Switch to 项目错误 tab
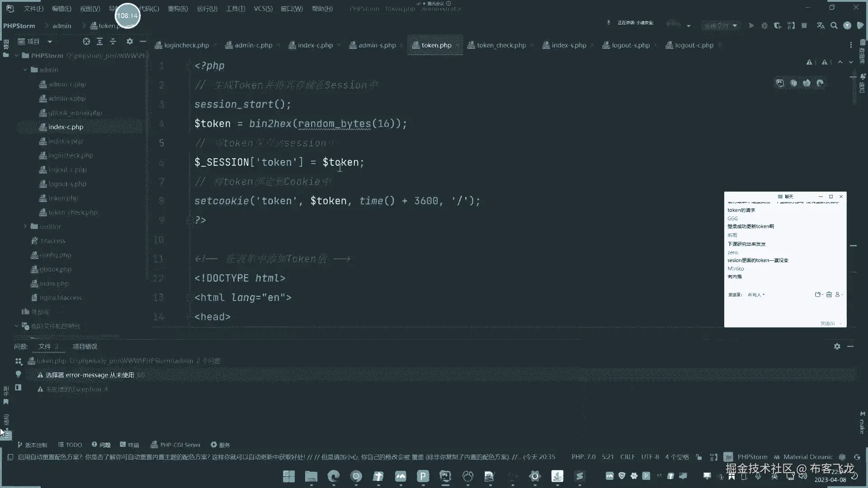The width and height of the screenshot is (868, 488). [x=85, y=347]
